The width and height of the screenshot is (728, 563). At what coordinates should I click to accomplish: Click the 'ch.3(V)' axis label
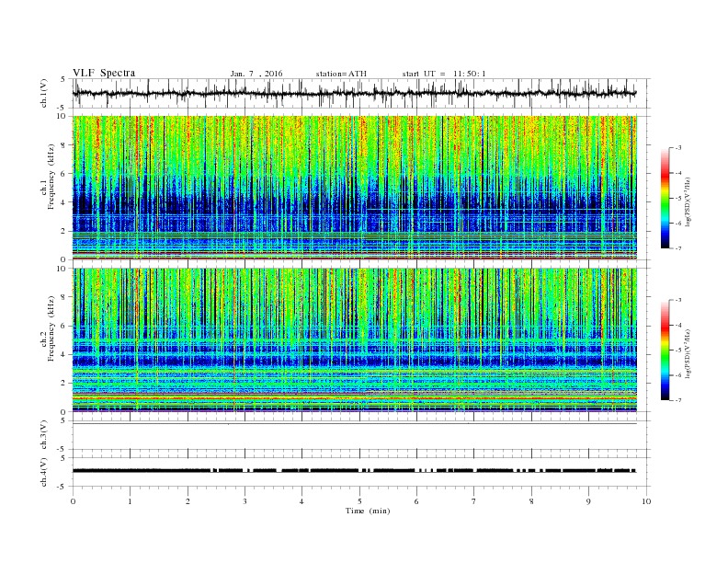44,435
